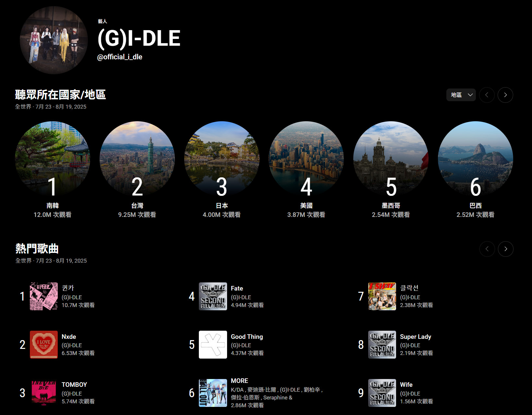
Task: Open Good Thing white album cover
Action: (x=213, y=345)
